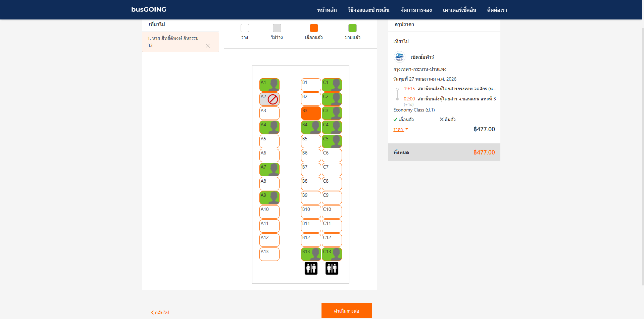Image resolution: width=644 pixels, height=319 pixels.
Task: Choose available seat C8
Action: (332, 184)
